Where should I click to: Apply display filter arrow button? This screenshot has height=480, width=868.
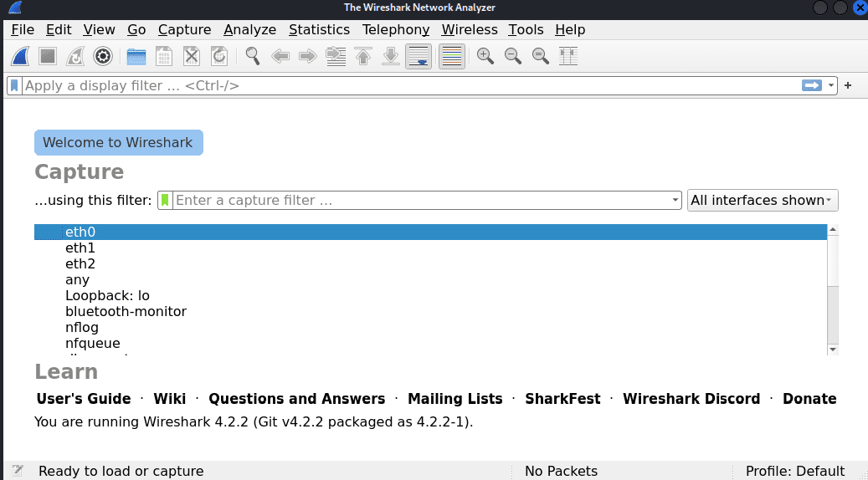tap(812, 85)
